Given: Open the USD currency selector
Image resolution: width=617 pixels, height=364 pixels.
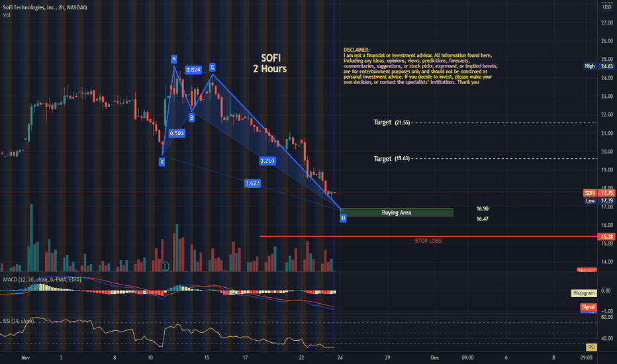Looking at the screenshot, I should point(607,7).
